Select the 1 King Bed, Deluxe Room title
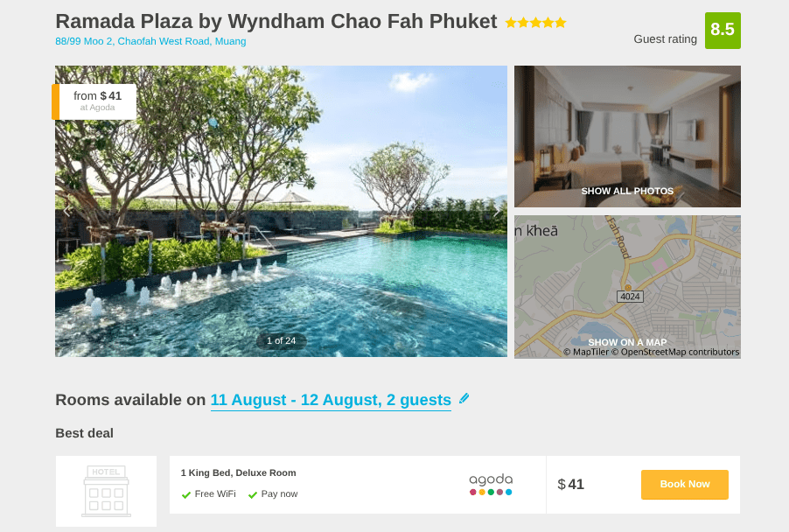This screenshot has height=532, width=789. 238,472
